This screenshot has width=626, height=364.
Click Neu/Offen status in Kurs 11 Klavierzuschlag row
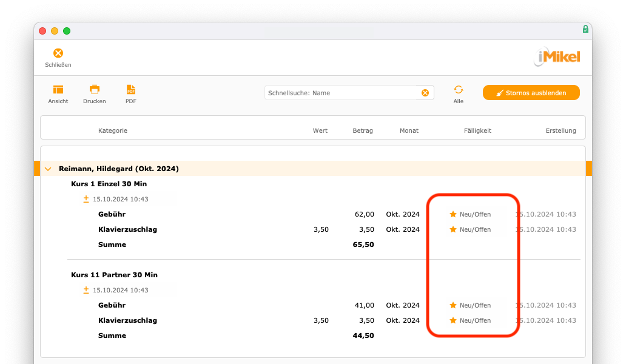point(475,320)
